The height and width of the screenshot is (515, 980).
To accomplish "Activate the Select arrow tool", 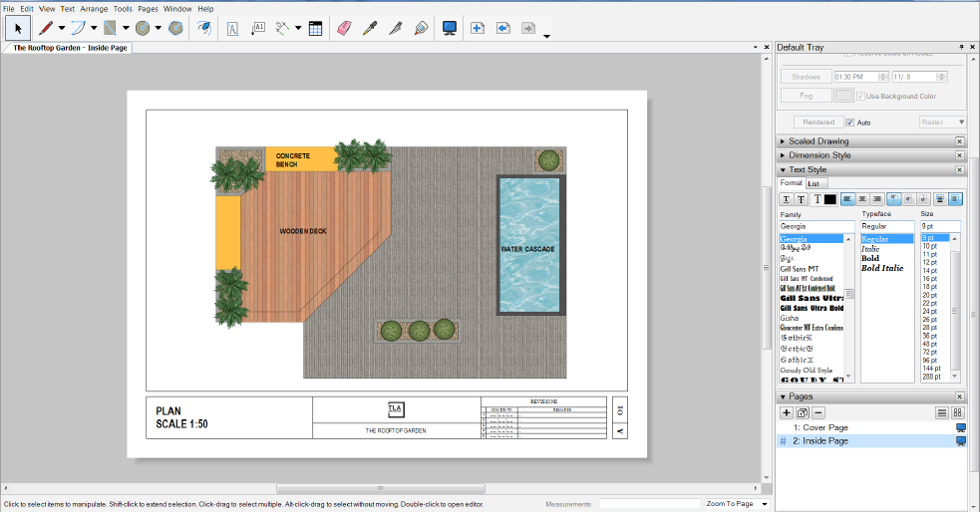I will [x=18, y=28].
